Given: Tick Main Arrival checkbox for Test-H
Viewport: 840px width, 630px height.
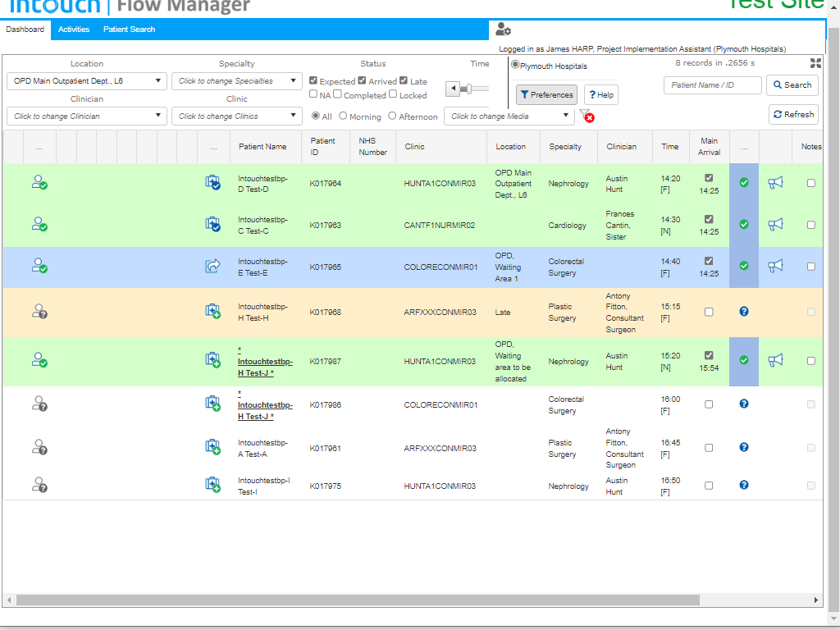Looking at the screenshot, I should pos(709,312).
